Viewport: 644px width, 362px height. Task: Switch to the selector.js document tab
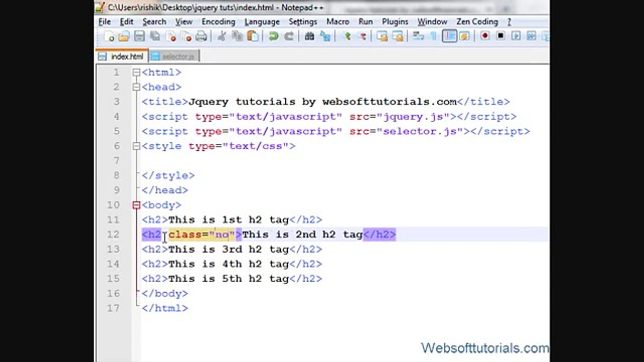coord(174,56)
